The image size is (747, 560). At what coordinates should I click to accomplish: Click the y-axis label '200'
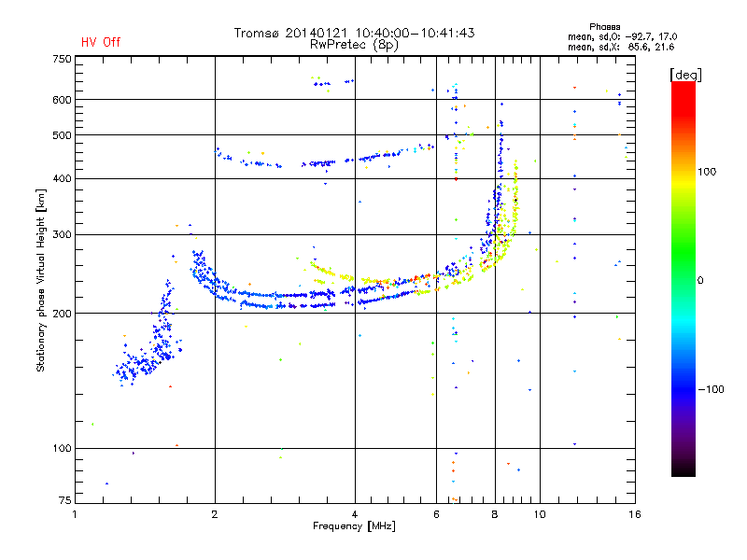[62, 314]
